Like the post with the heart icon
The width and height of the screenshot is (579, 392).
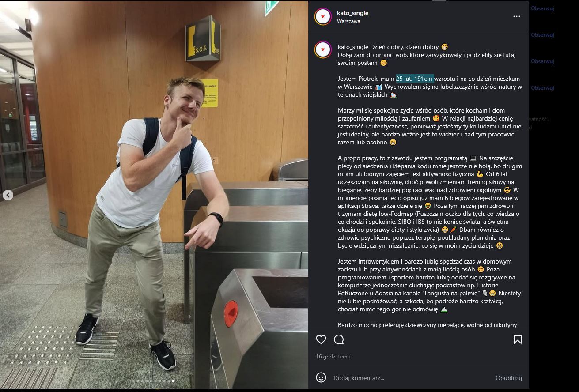coord(321,339)
